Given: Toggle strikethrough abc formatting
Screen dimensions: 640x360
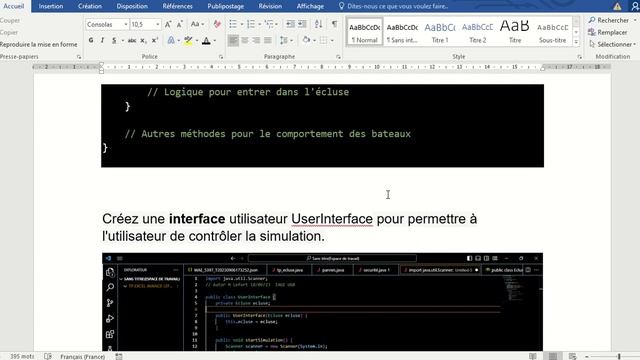Looking at the screenshot, I should coord(132,40).
